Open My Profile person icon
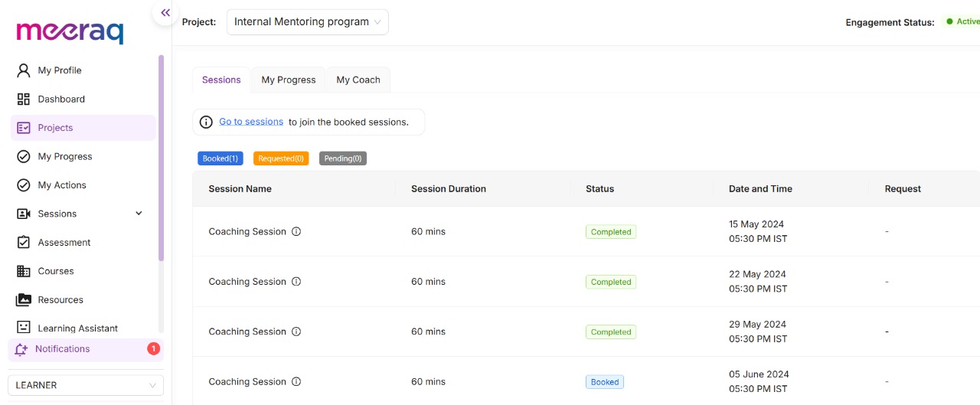The height and width of the screenshot is (405, 980). tap(24, 70)
